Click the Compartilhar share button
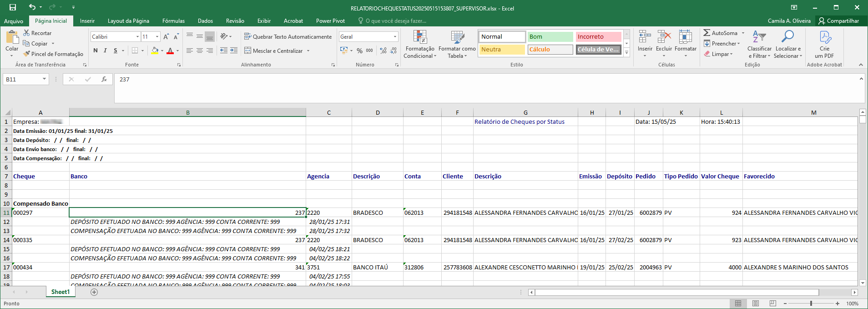868x309 pixels. (839, 21)
